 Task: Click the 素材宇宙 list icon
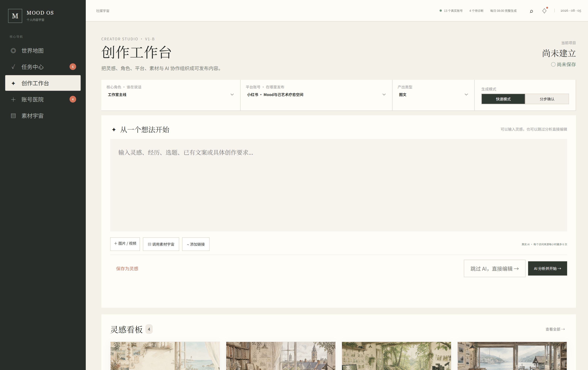[x=13, y=116]
